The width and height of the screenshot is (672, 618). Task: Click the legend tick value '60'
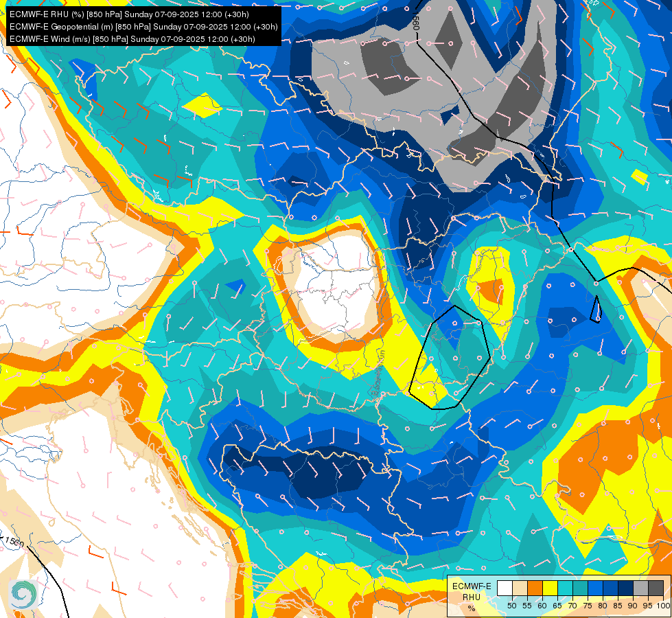pyautogui.click(x=542, y=606)
